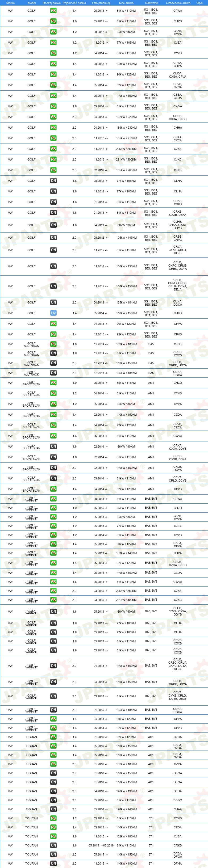The height and width of the screenshot is (868, 208).
Task: Click petrol icon in Touran CZDA row
Action: click(x=53, y=827)
